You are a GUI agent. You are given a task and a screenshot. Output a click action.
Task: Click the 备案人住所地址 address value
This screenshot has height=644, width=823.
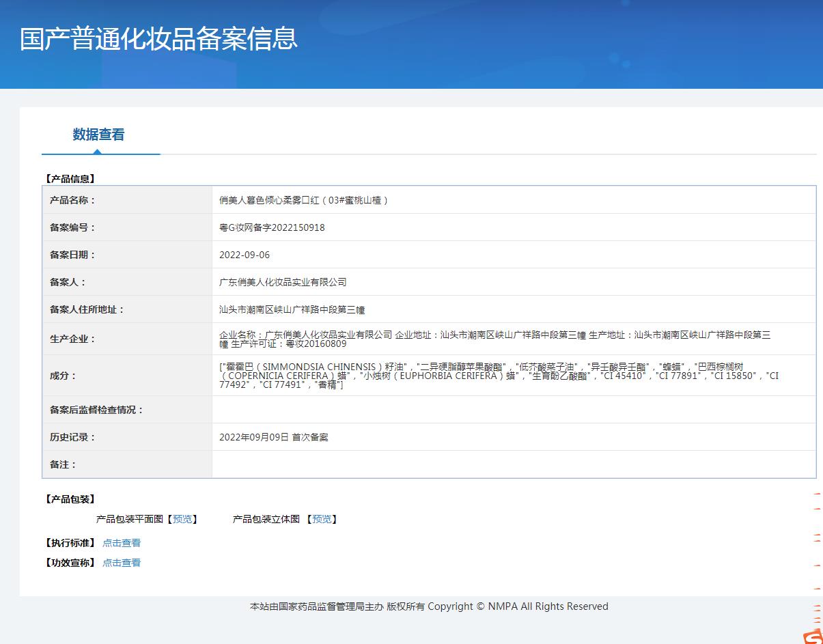[x=292, y=309]
